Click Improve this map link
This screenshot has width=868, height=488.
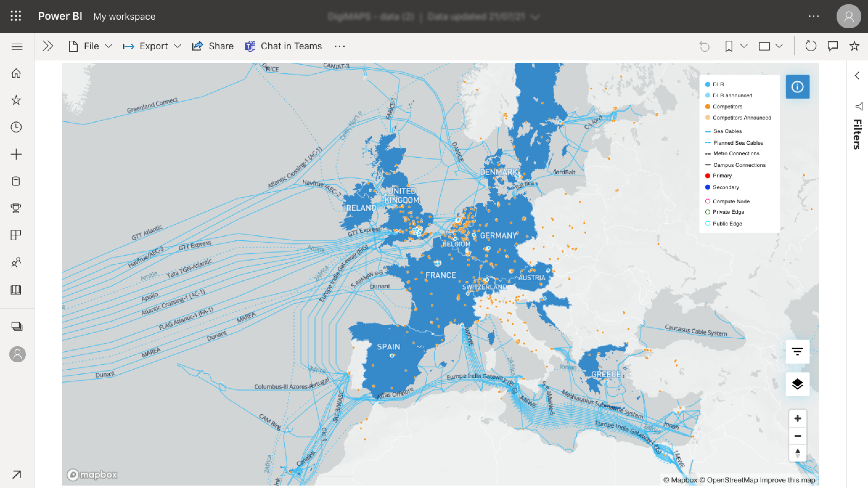point(788,480)
